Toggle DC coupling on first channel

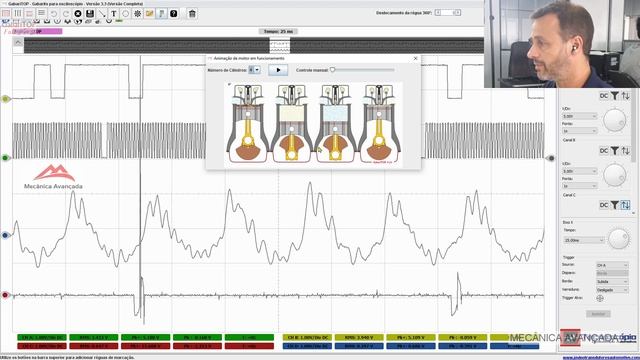604,96
